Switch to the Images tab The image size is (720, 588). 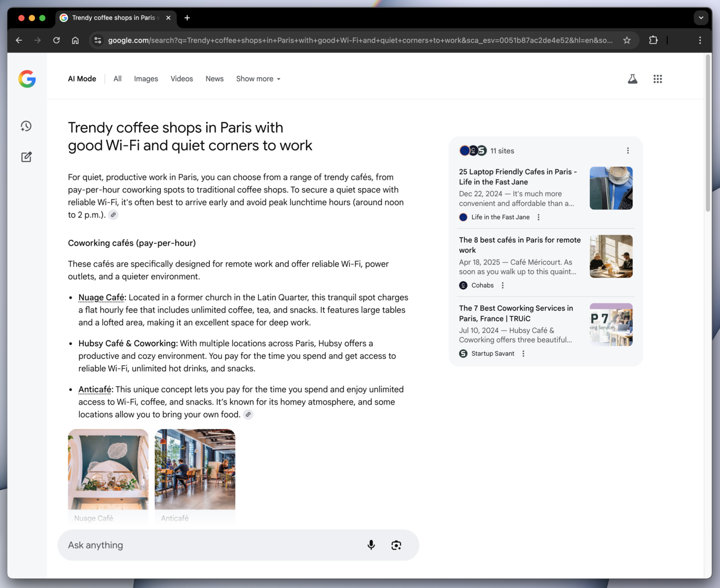click(x=146, y=79)
